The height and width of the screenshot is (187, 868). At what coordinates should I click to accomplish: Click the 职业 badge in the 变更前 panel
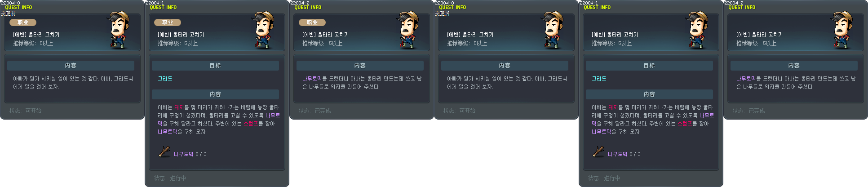coord(23,22)
